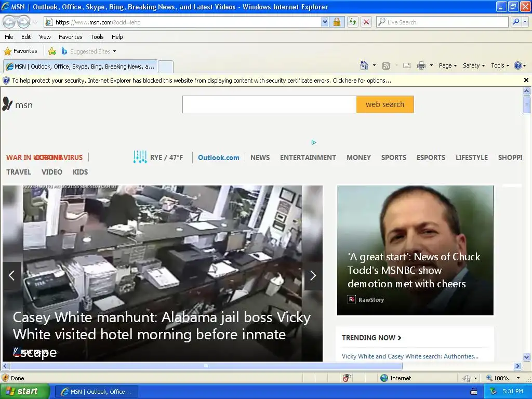Open the Tools menu in menu bar
The image size is (532, 399).
(x=97, y=37)
